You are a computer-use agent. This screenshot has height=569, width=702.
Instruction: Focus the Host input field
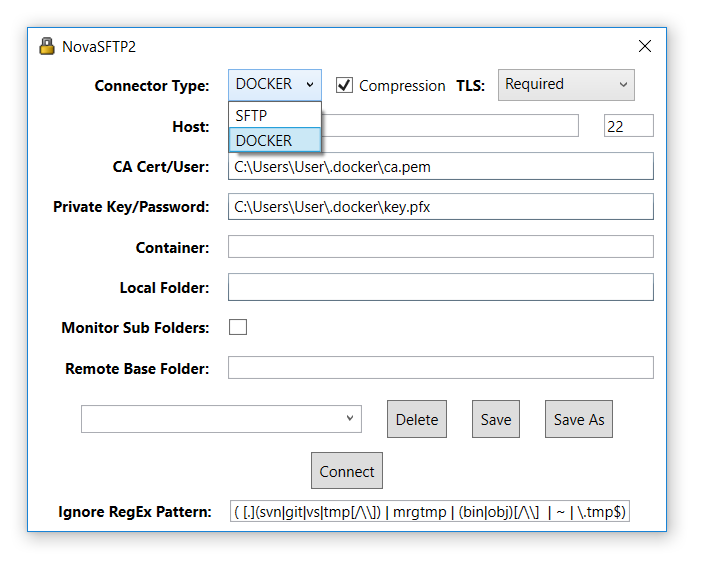coord(449,126)
